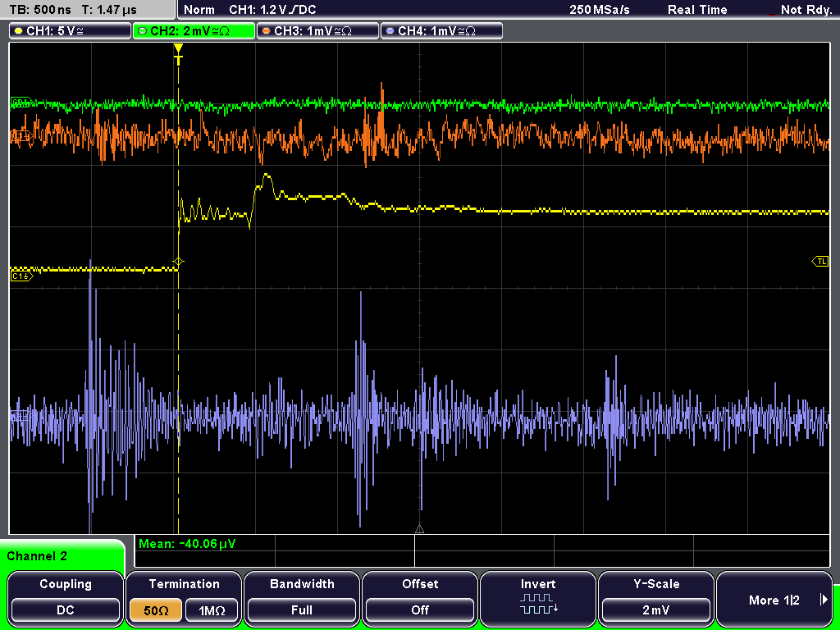Click the purple CH4 ground marker

tap(21, 415)
